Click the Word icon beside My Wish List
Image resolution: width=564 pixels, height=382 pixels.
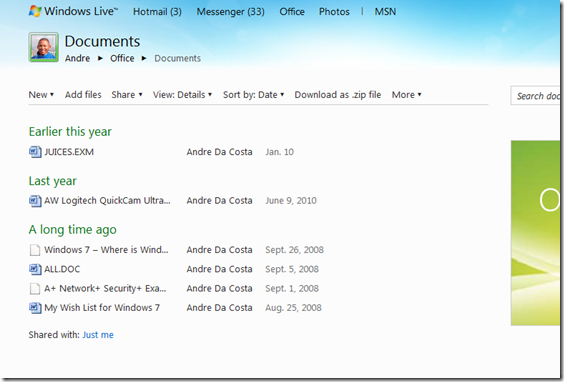point(35,308)
